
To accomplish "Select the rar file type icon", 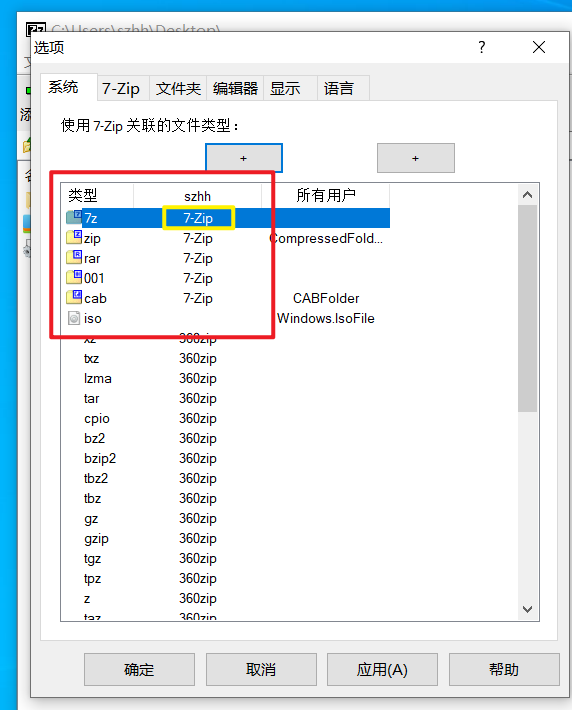I will click(x=74, y=257).
